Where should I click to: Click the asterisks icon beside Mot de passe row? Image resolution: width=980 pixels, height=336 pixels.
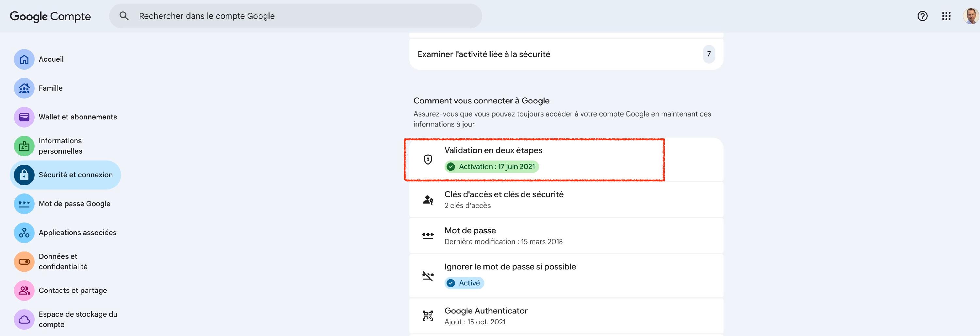click(x=428, y=236)
